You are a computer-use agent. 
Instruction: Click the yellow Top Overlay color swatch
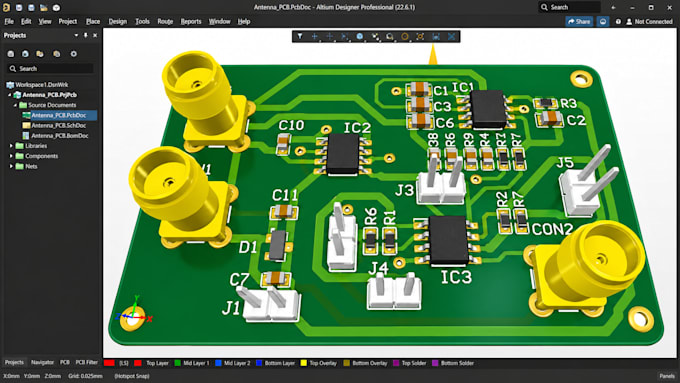click(304, 363)
